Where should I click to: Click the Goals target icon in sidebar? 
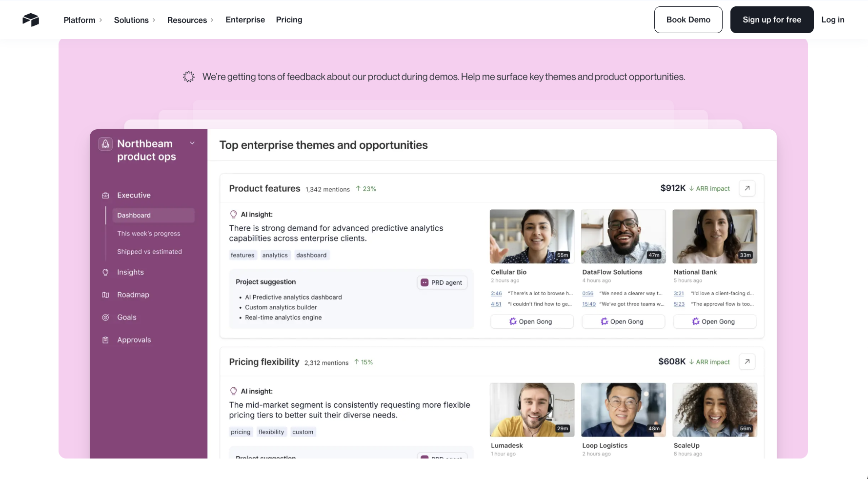click(x=105, y=318)
